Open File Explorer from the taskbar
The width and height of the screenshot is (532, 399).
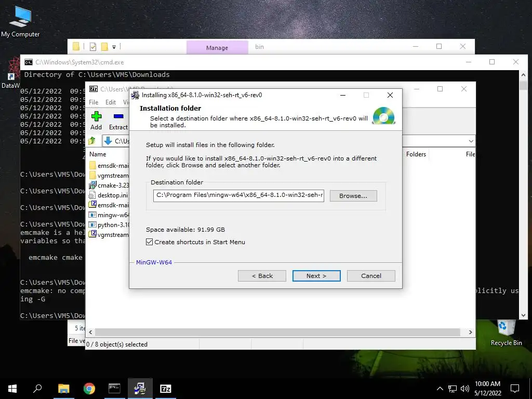point(63,389)
